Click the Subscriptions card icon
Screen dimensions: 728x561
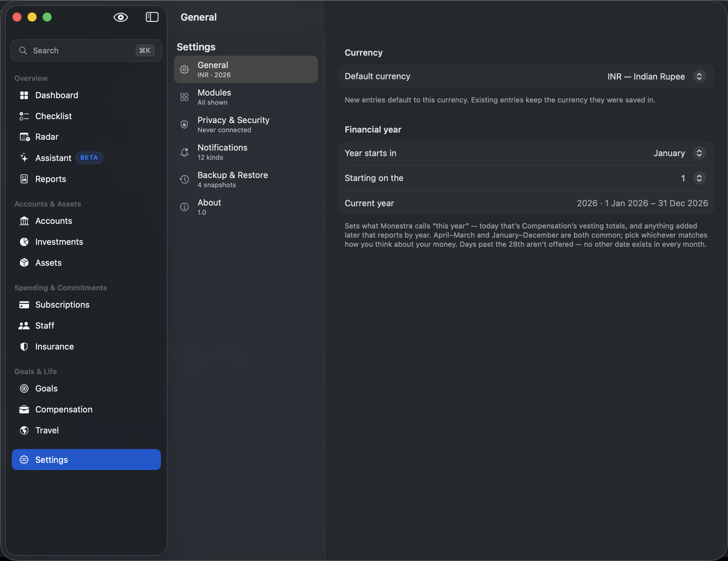(24, 305)
